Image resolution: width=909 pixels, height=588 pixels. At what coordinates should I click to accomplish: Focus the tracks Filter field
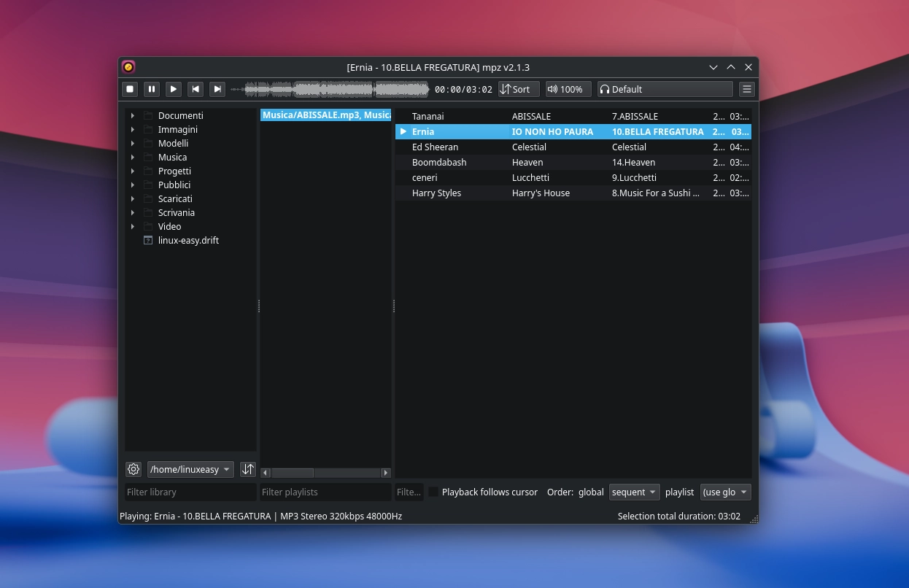[x=409, y=492]
